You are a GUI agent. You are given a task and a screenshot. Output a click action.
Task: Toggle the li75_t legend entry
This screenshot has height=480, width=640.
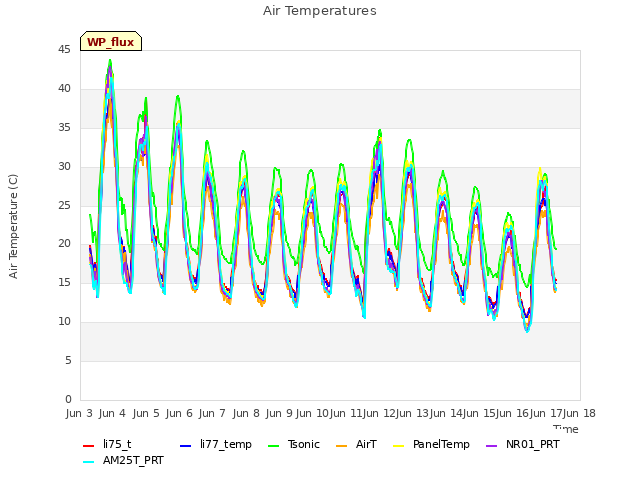click(x=107, y=444)
